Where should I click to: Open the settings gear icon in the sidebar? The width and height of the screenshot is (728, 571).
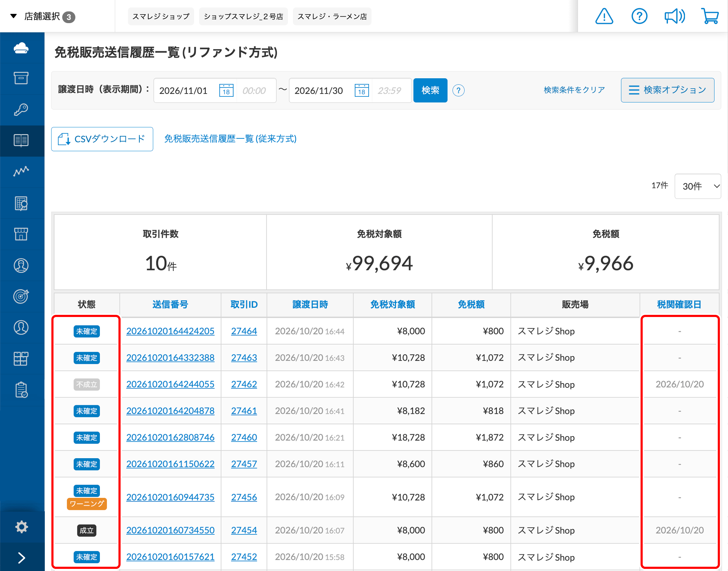click(x=22, y=527)
